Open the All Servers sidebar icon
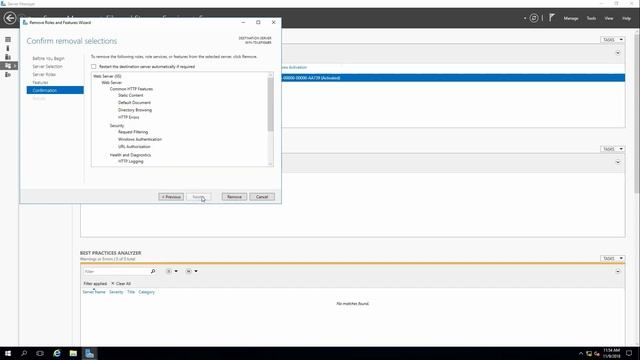The height and width of the screenshot is (360, 640). 8,57
